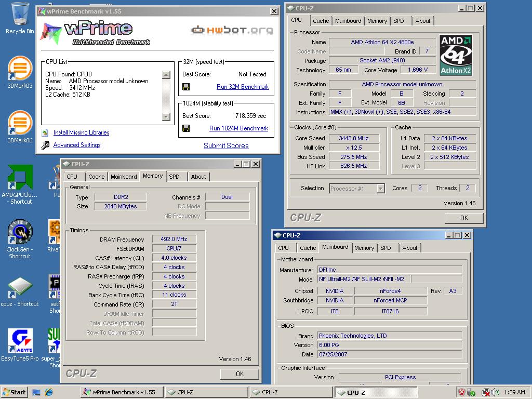This screenshot has height=399, width=532.
Task: Click the active CPU-Z taskbar button
Action: click(376, 392)
